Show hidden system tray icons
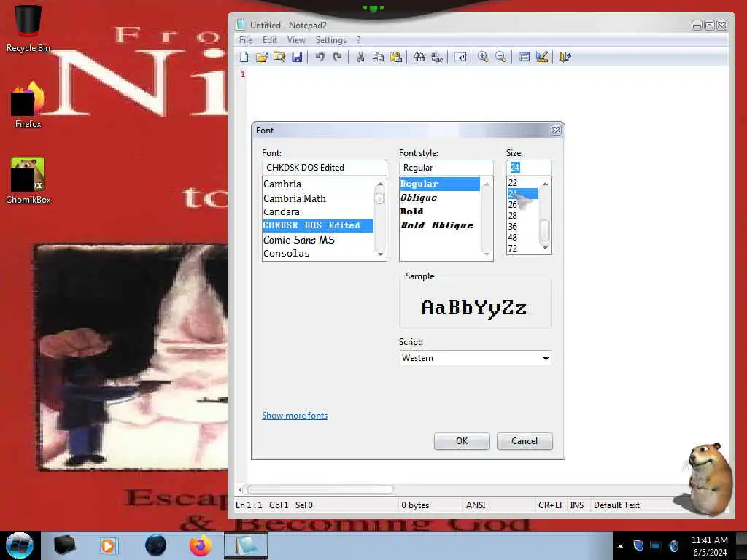The width and height of the screenshot is (747, 560). pos(620,546)
